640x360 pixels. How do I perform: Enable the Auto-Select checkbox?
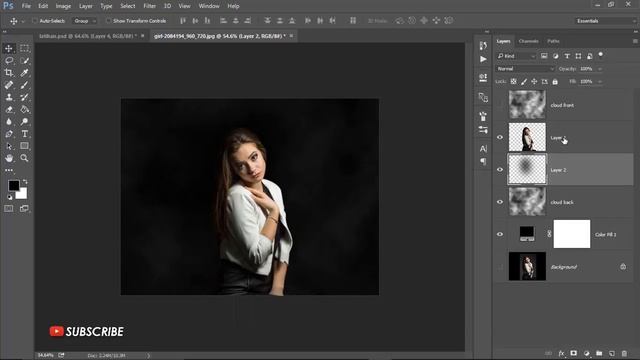35,21
